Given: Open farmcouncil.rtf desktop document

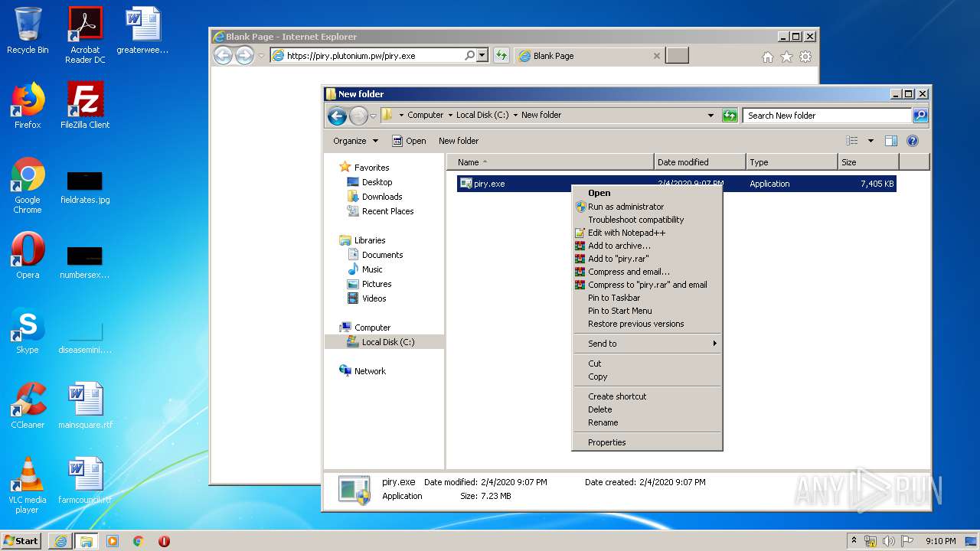Looking at the screenshot, I should tap(85, 481).
